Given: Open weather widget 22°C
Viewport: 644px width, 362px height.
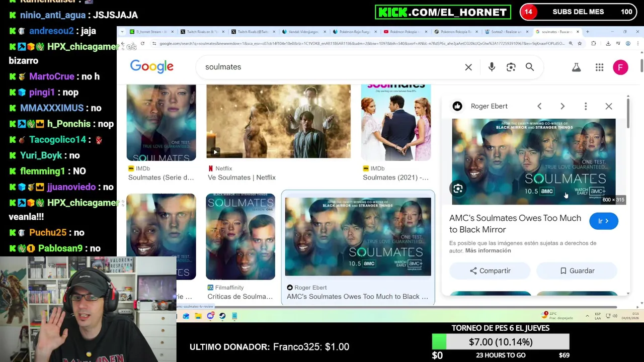Looking at the screenshot, I should coord(557,316).
